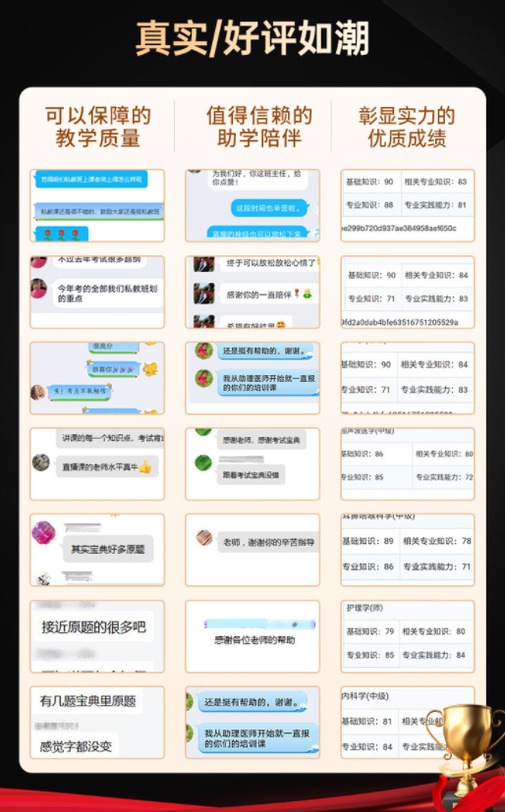Open the 护理学(师) score card
Screen dimensions: 505x812
(408, 636)
